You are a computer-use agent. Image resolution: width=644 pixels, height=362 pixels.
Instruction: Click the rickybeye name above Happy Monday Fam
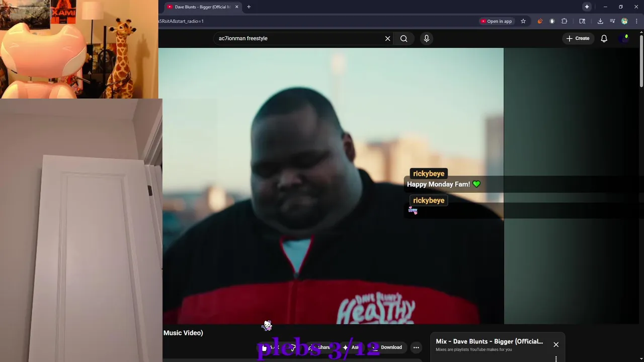coord(429,173)
